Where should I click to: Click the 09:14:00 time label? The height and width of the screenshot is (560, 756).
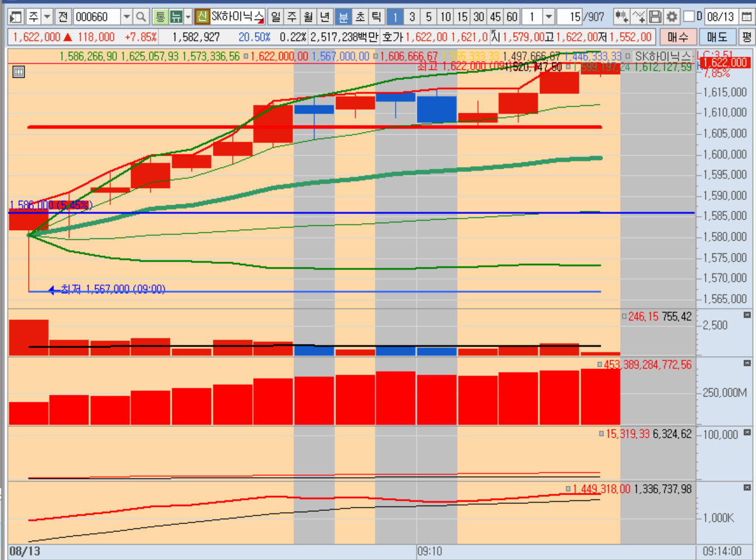tap(722, 551)
